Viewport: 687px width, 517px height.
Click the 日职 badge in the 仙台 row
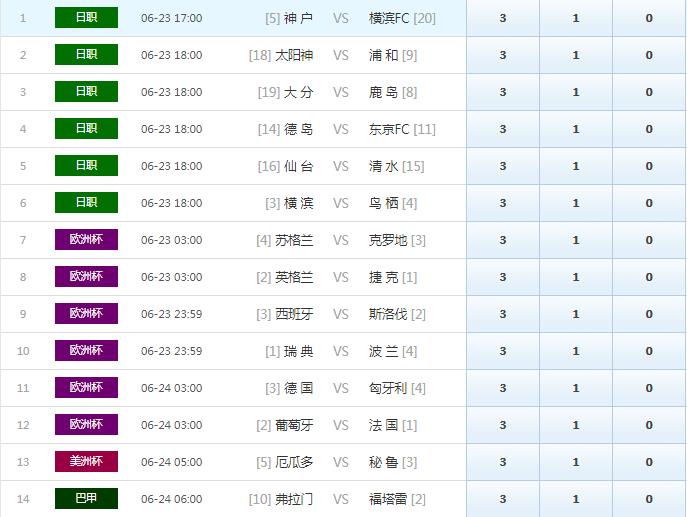pyautogui.click(x=86, y=166)
